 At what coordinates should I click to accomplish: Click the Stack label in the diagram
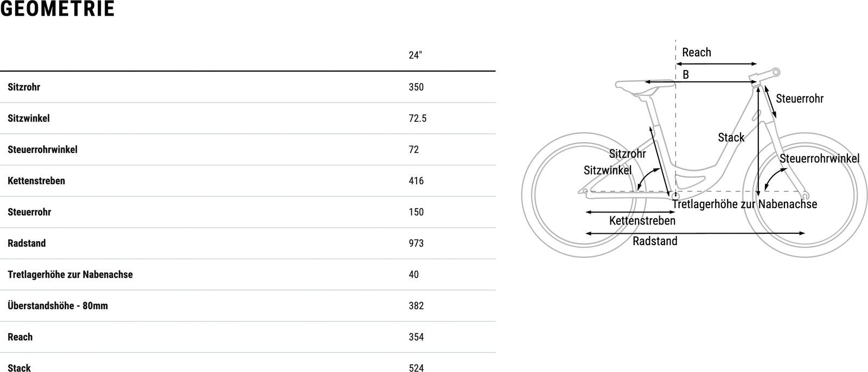pyautogui.click(x=731, y=138)
